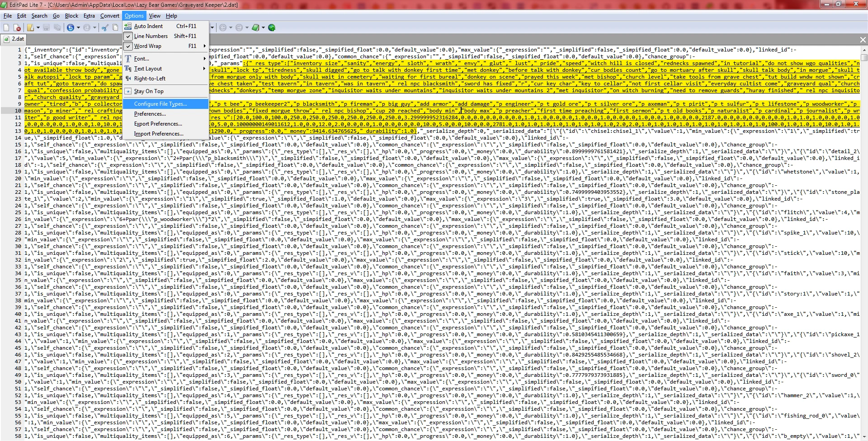The image size is (868, 441).
Task: Close the 2.dat tab with the X at tab bar end
Action: pos(863,40)
